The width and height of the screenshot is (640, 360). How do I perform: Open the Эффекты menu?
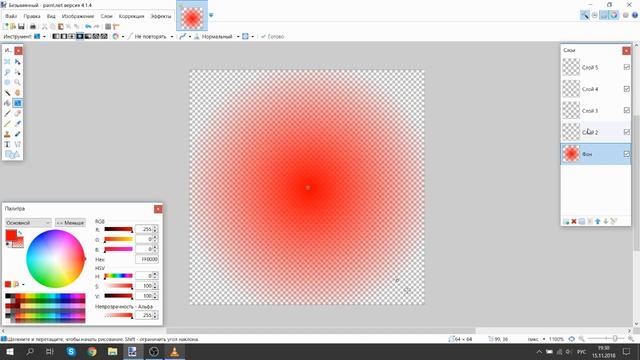161,16
